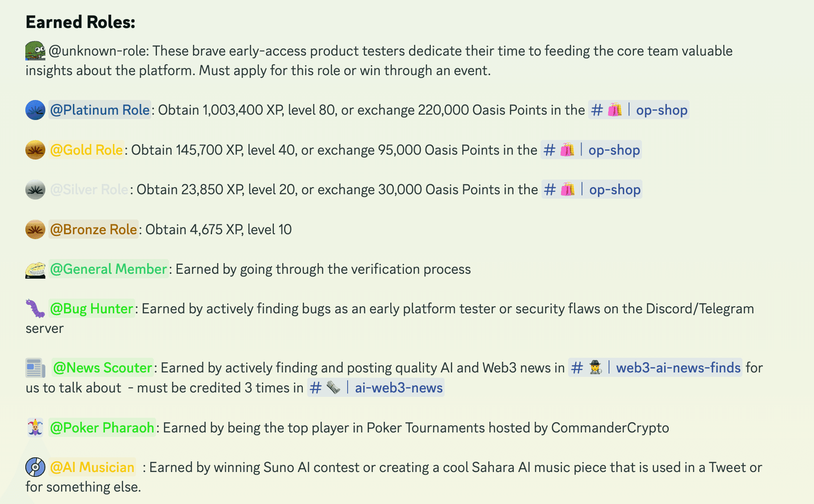Open the ai-web3-news channel link

(x=376, y=388)
